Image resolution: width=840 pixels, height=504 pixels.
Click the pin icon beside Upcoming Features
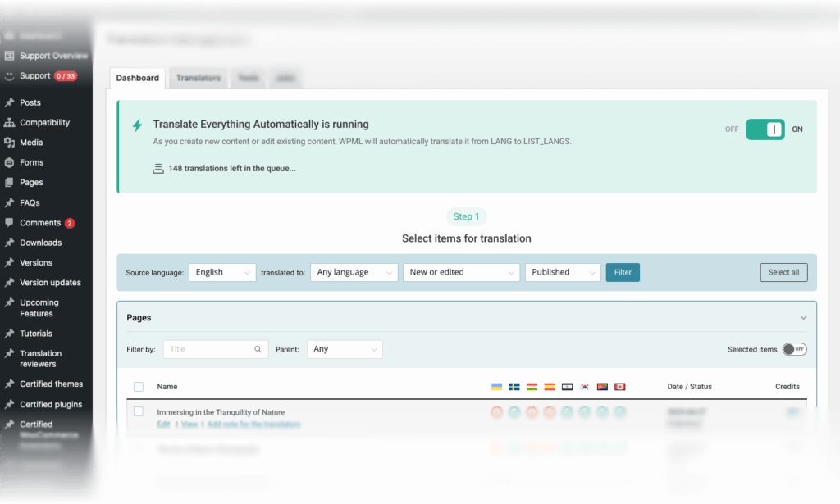point(9,302)
